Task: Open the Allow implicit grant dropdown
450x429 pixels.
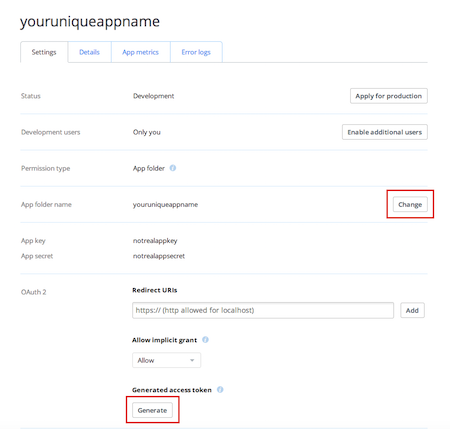Action: pyautogui.click(x=166, y=360)
